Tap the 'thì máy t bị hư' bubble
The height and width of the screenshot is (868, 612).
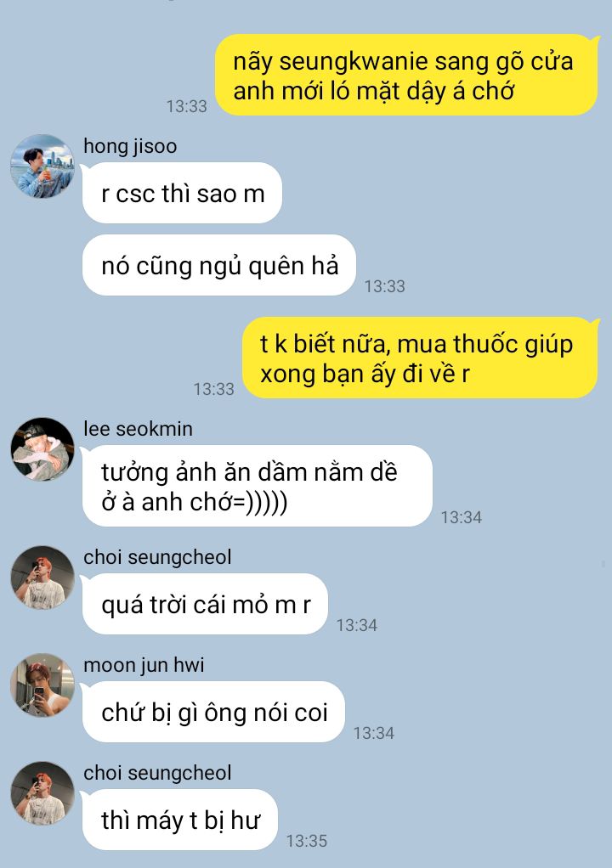point(180,820)
